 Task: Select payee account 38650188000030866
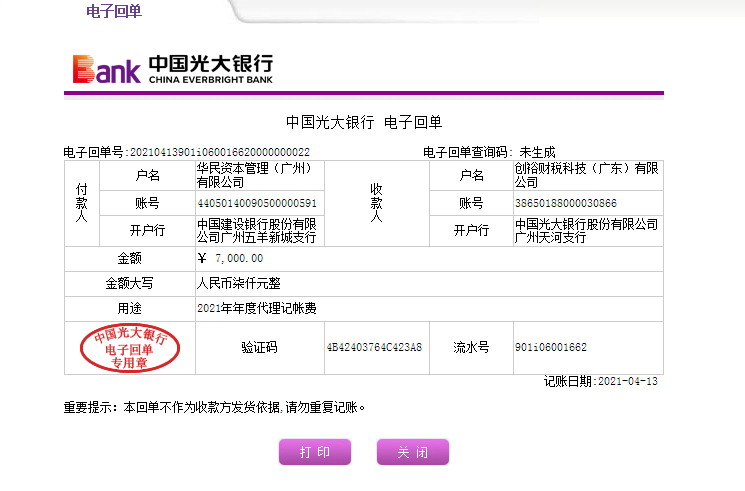click(x=565, y=203)
